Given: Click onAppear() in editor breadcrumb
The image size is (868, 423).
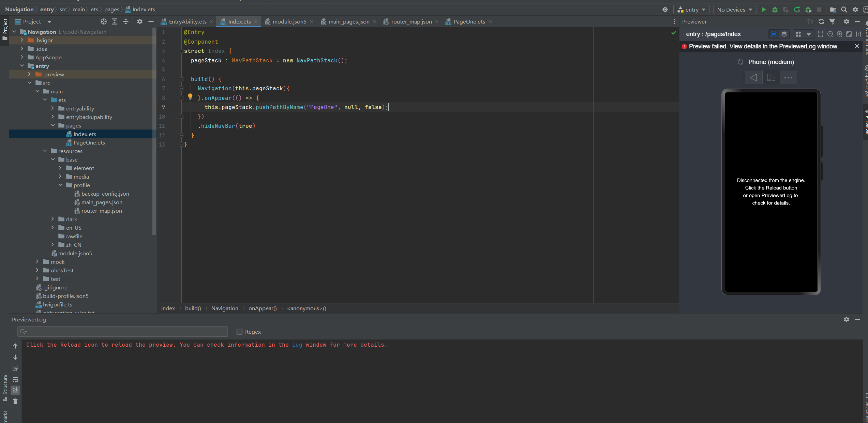Looking at the screenshot, I should (263, 308).
